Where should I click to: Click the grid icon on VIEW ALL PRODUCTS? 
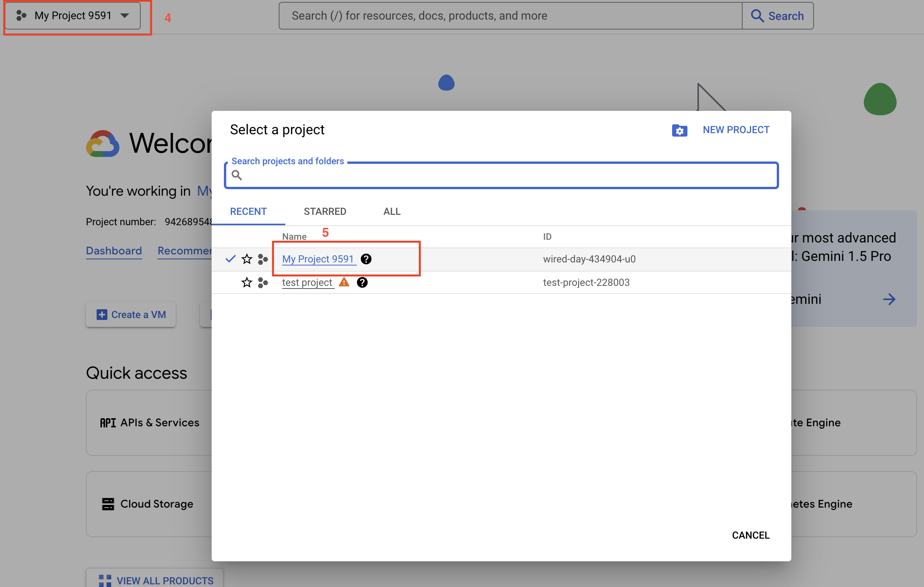[x=105, y=580]
